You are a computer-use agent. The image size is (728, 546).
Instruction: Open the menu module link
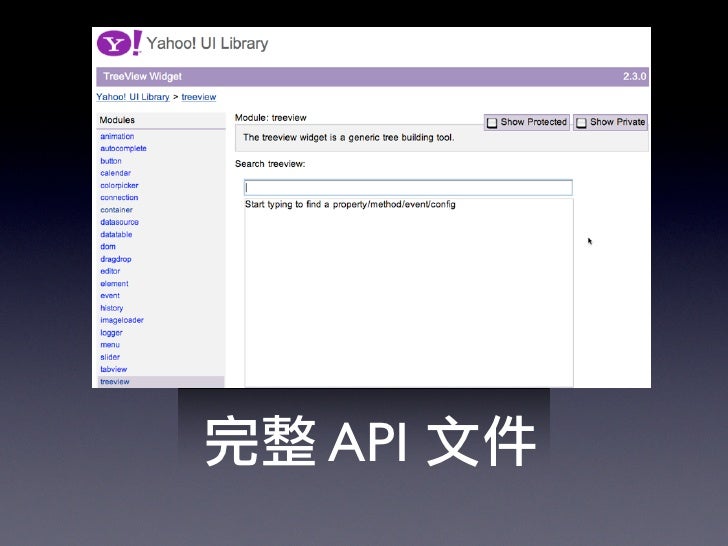(110, 345)
